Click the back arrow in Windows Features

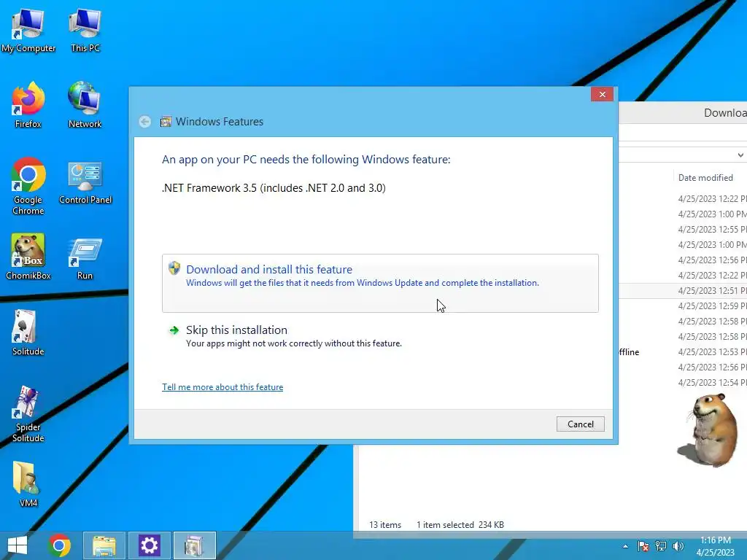pos(145,122)
